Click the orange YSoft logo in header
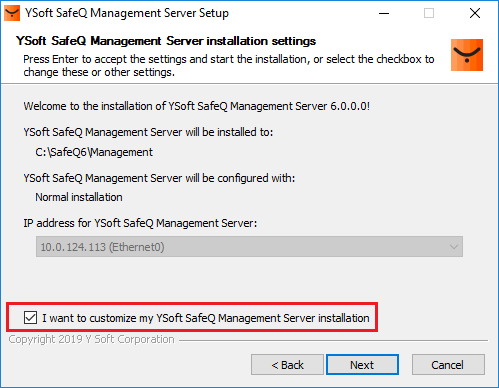Screen dimensions: 499x388 [x=467, y=55]
